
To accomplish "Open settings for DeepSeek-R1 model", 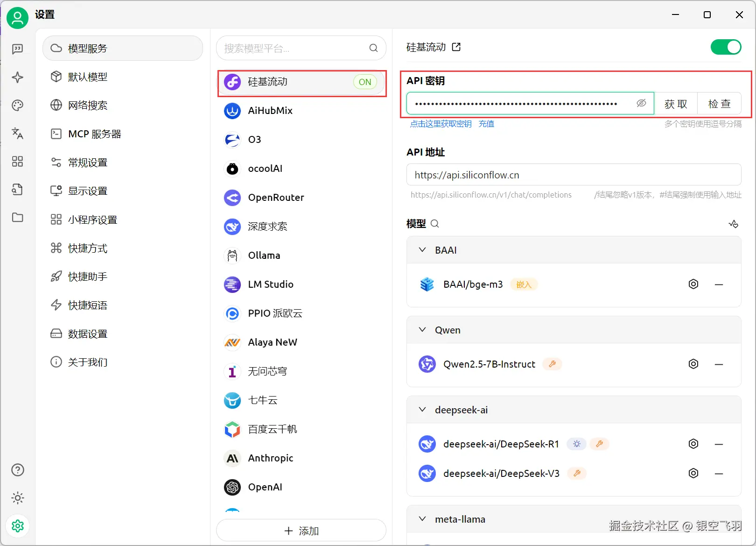I will 693,444.
